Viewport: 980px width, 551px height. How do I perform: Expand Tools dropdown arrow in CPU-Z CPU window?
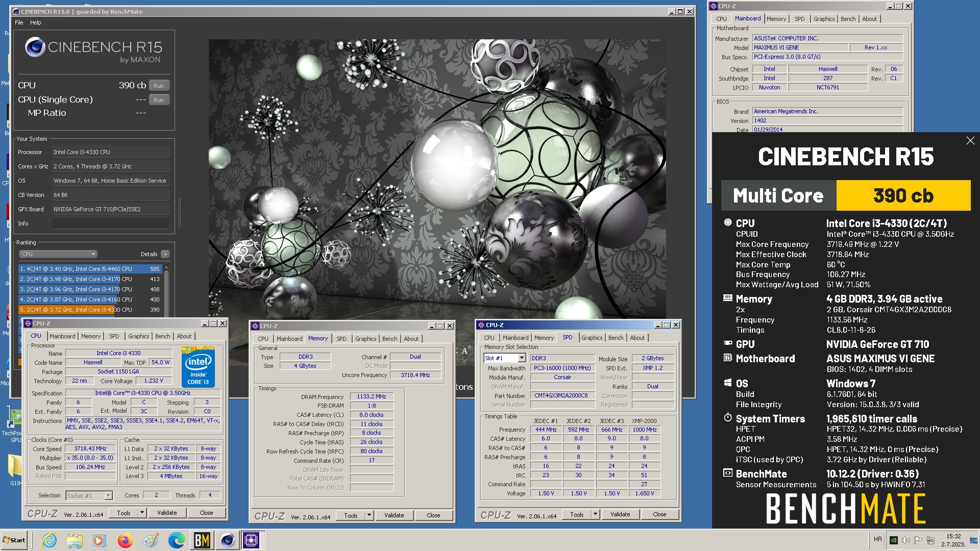[x=142, y=513]
